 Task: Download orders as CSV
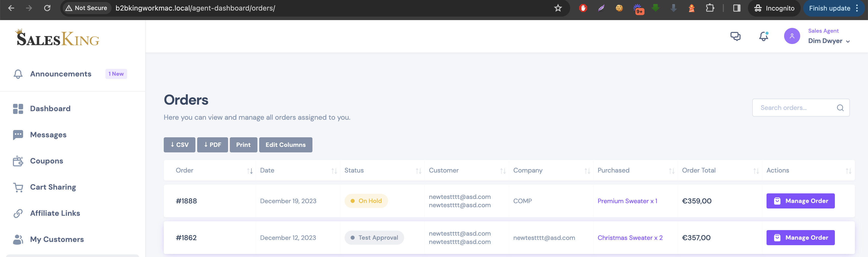(179, 145)
